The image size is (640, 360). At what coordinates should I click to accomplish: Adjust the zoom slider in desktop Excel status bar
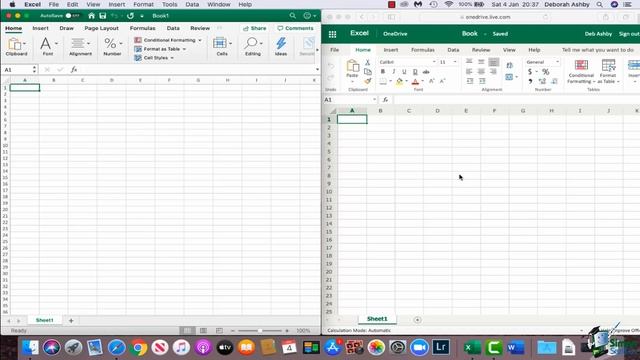point(260,331)
